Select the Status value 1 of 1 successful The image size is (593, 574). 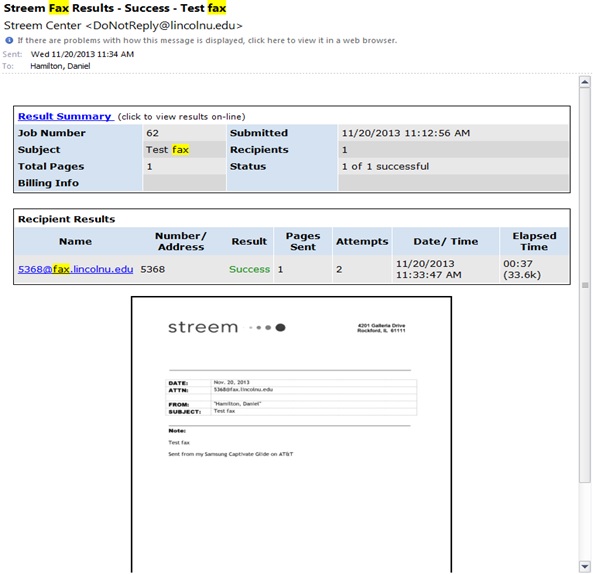pyautogui.click(x=385, y=166)
